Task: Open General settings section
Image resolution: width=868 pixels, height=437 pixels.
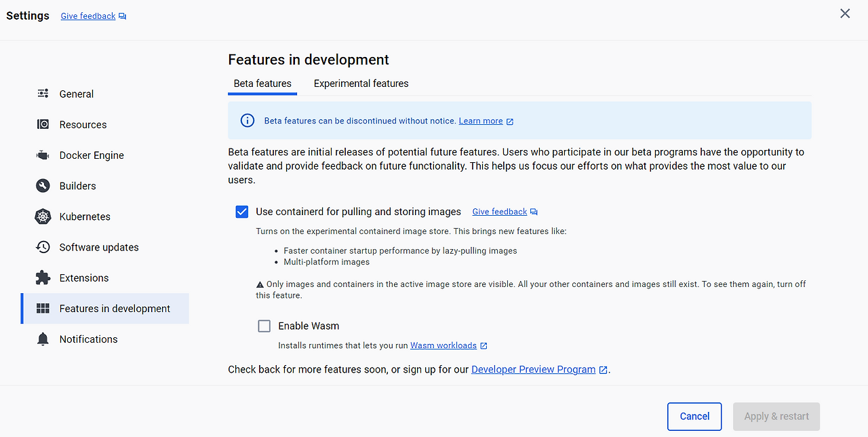Action: click(x=105, y=94)
